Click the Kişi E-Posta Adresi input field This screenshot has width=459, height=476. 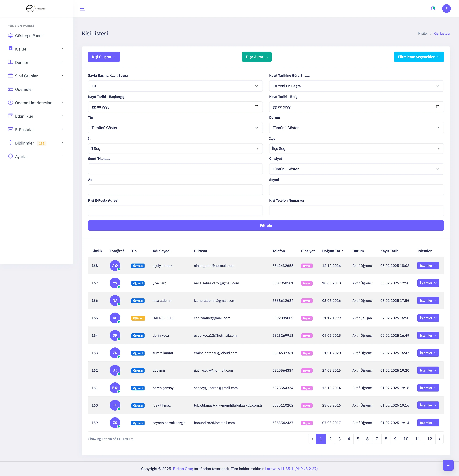click(x=175, y=211)
